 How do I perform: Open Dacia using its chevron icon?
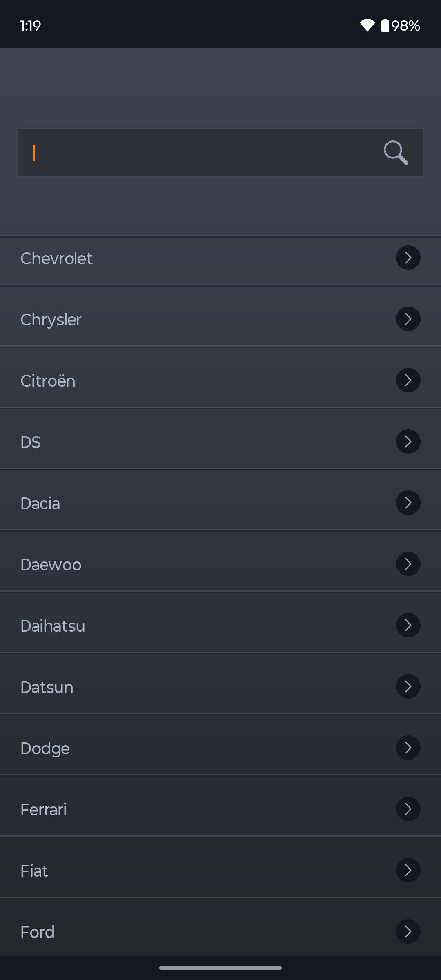pos(408,503)
